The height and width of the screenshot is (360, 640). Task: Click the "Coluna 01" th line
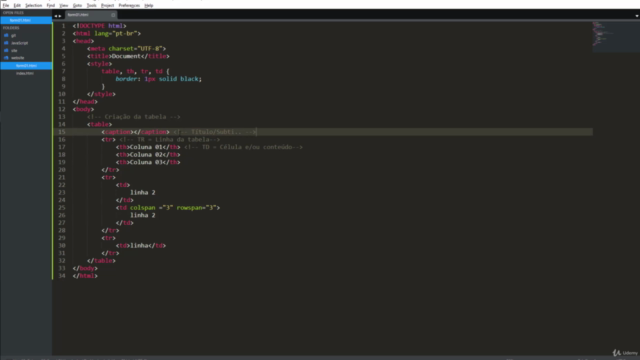(148, 147)
